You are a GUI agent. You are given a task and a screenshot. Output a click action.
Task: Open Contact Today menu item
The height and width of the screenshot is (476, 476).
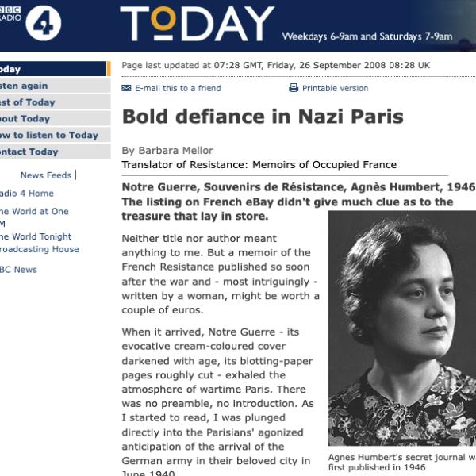point(56,152)
